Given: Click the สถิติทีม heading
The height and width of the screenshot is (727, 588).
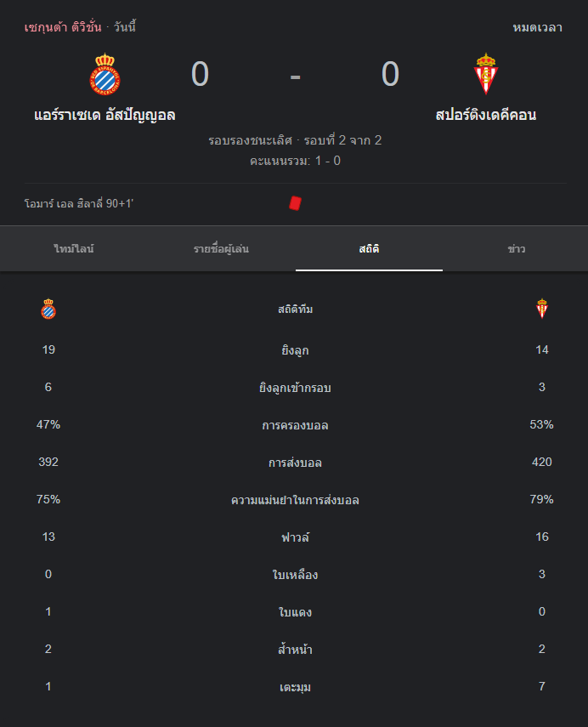Looking at the screenshot, I should coord(295,310).
